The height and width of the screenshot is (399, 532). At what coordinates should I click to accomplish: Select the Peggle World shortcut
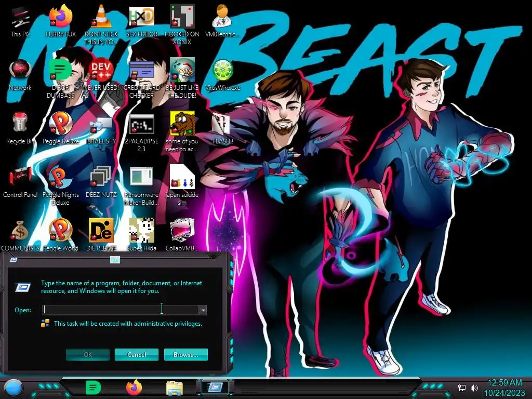pos(60,235)
